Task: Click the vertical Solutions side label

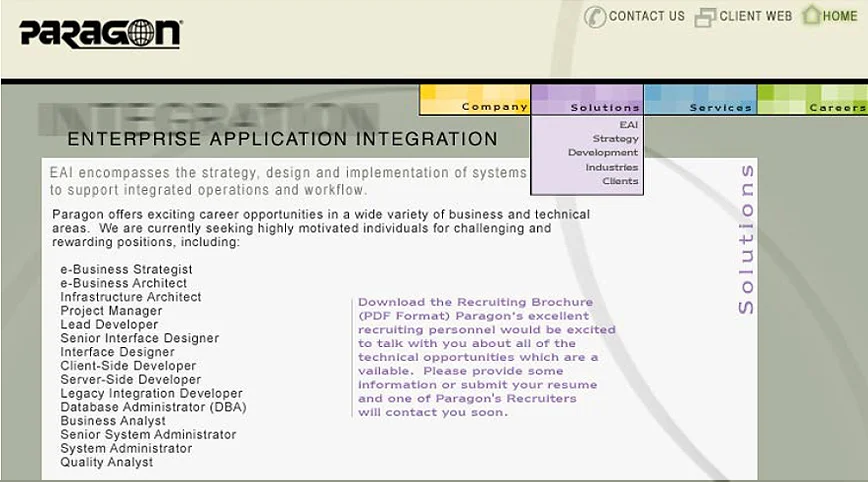Action: pyautogui.click(x=746, y=239)
